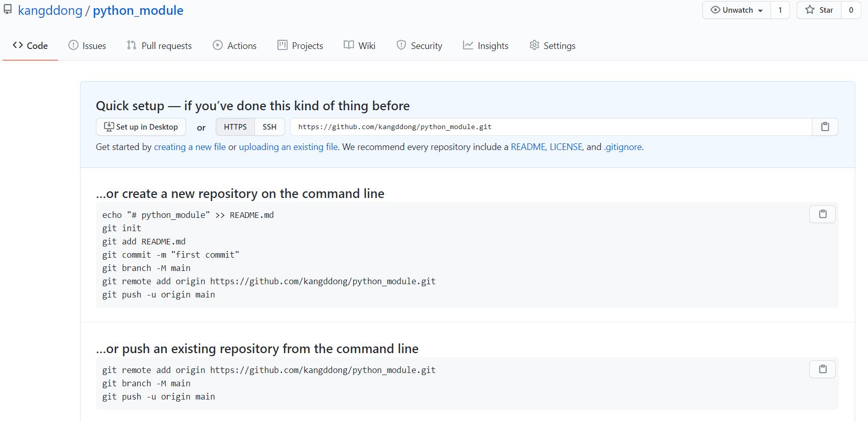The height and width of the screenshot is (422, 868).
Task: Copy the new repository commands block
Action: pos(823,214)
